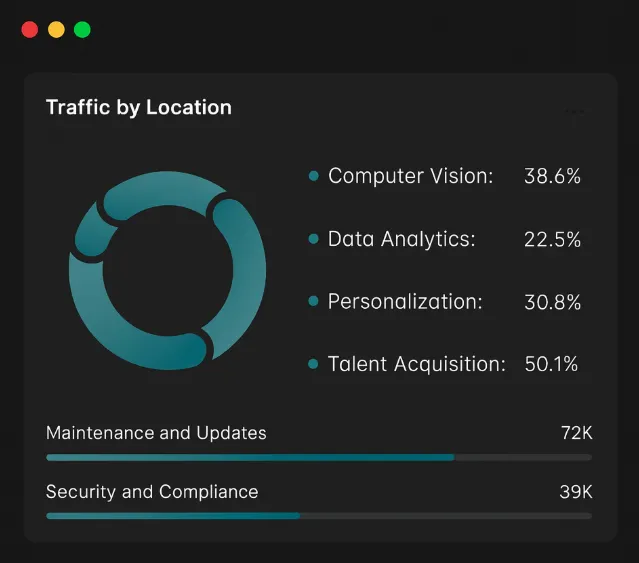The image size is (639, 563).
Task: Maximize the window using the green button
Action: 82,30
